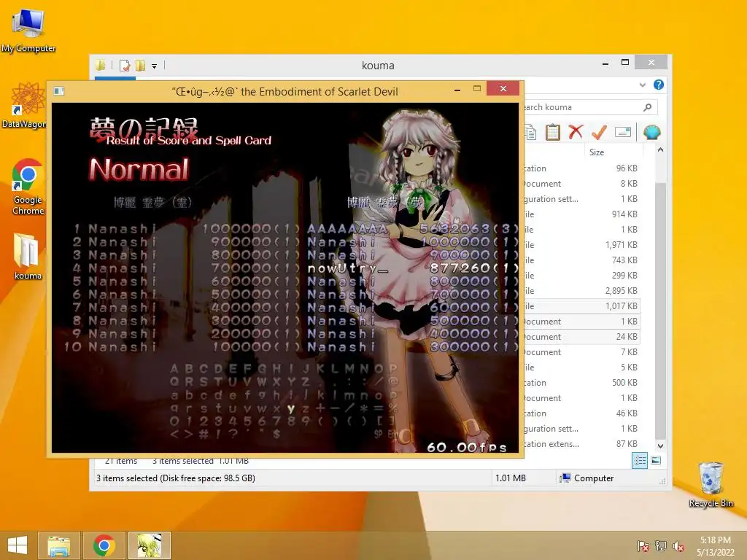Select DataWagon desktop shortcut
This screenshot has width=747, height=560.
click(24, 105)
